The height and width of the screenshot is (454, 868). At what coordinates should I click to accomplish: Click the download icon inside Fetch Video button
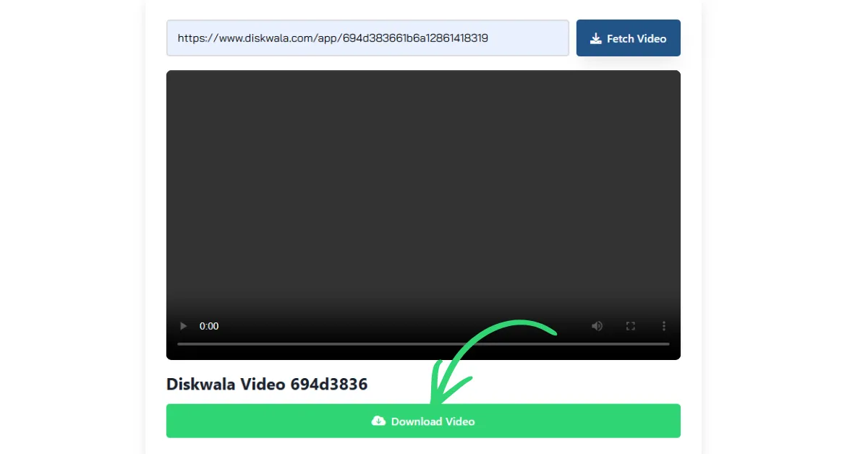[595, 38]
